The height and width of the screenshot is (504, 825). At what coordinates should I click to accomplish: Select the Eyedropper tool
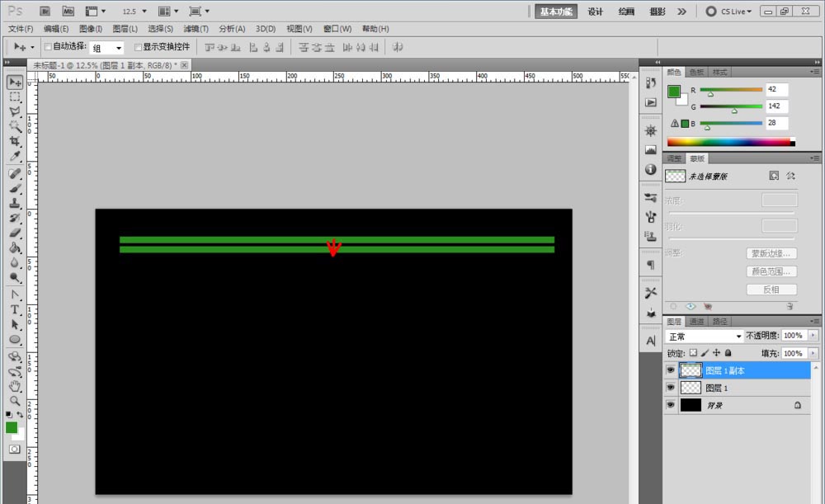click(x=15, y=156)
